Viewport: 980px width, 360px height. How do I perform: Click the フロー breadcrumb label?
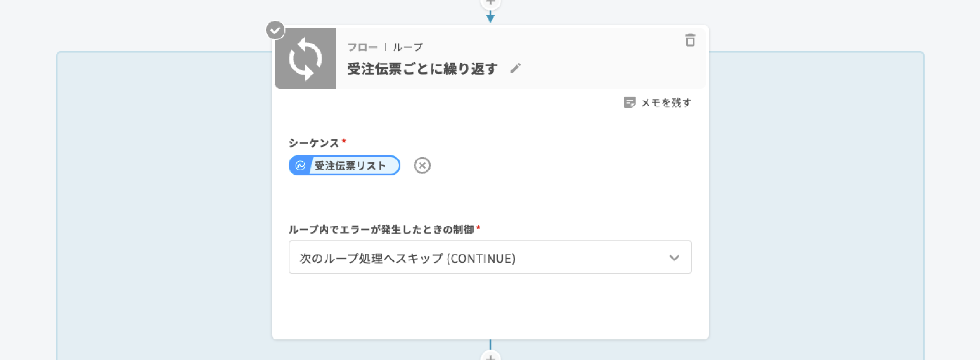pyautogui.click(x=362, y=47)
